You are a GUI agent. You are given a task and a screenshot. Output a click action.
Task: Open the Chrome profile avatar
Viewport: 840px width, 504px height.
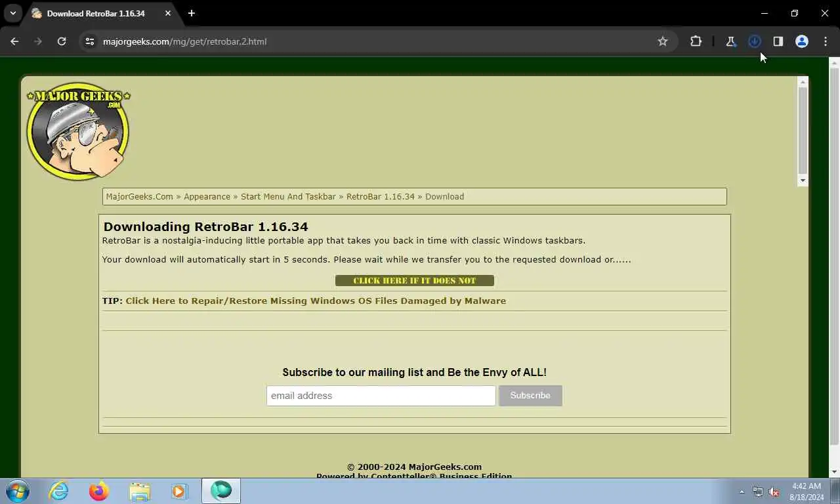click(802, 41)
